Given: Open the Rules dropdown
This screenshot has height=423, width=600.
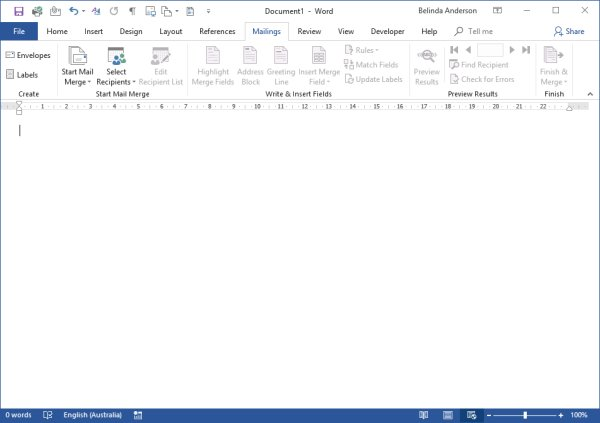Looking at the screenshot, I should tap(362, 50).
